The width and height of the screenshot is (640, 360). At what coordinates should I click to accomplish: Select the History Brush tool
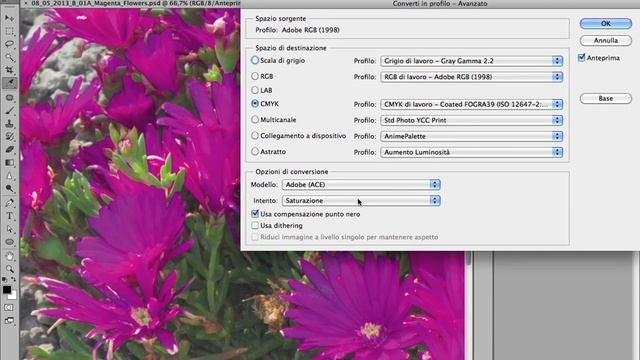9,136
